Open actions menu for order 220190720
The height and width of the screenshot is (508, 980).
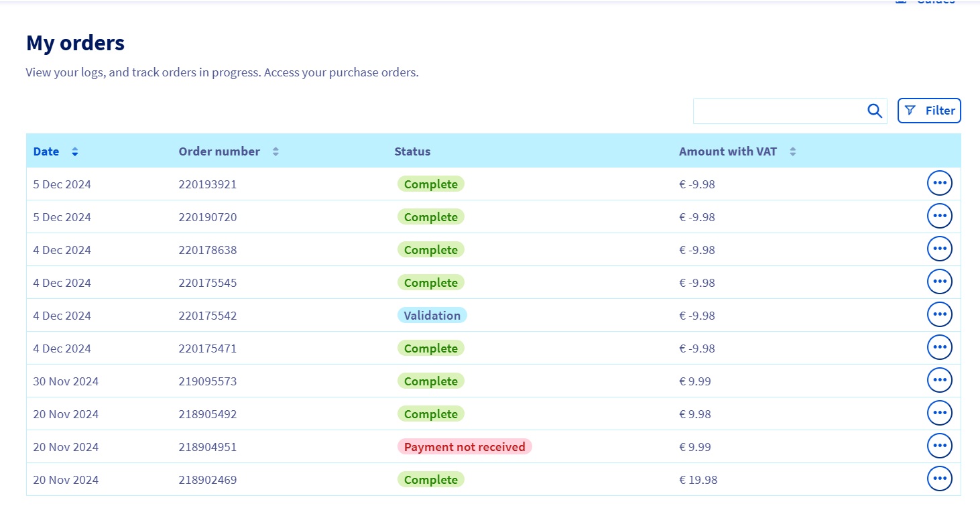coord(939,216)
